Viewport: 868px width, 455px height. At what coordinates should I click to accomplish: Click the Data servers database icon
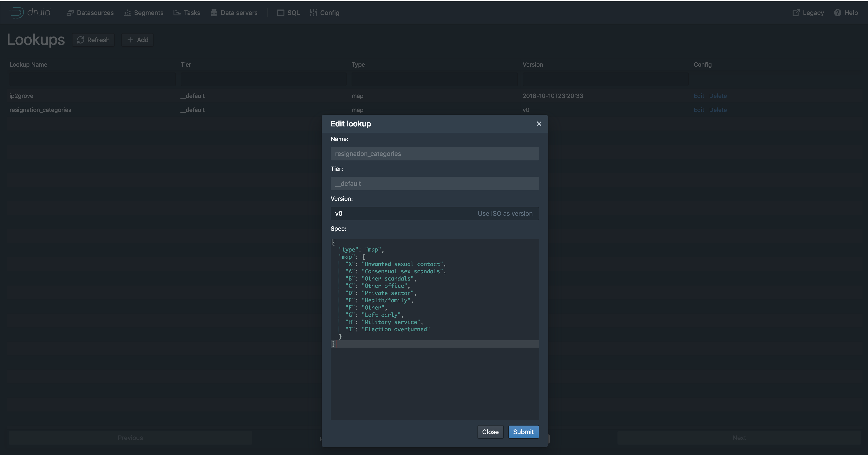click(214, 13)
